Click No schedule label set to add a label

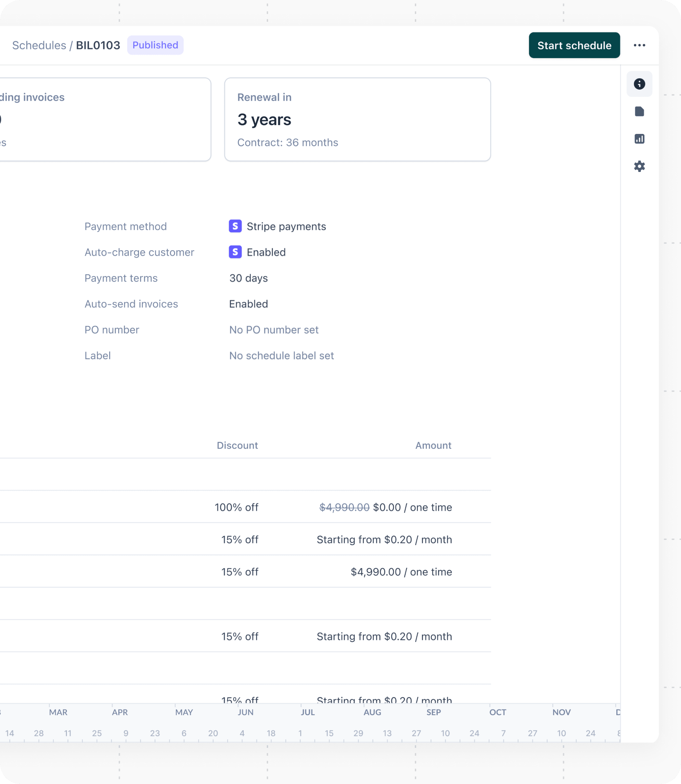pyautogui.click(x=281, y=356)
